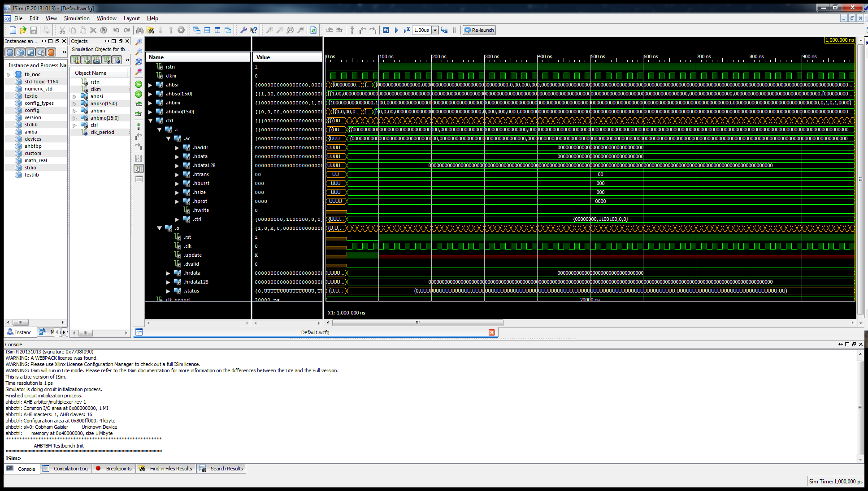Close the Default.wcfg tab
Screen dimensions: 868x491
pyautogui.click(x=492, y=332)
